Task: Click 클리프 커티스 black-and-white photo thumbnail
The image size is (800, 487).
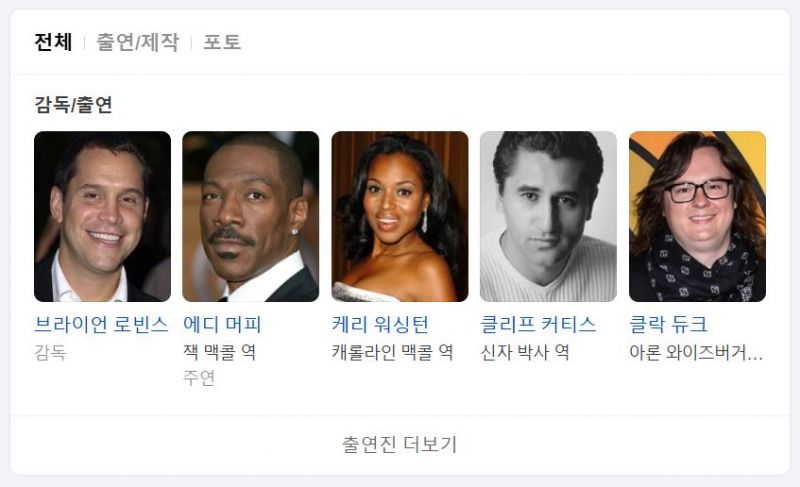Action: click(x=548, y=216)
